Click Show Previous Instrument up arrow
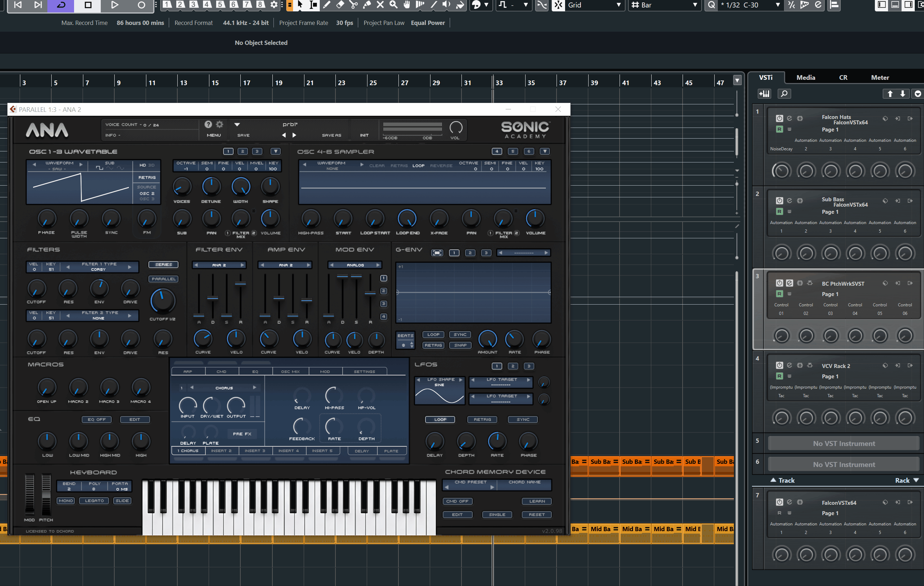924x586 pixels. tap(890, 94)
